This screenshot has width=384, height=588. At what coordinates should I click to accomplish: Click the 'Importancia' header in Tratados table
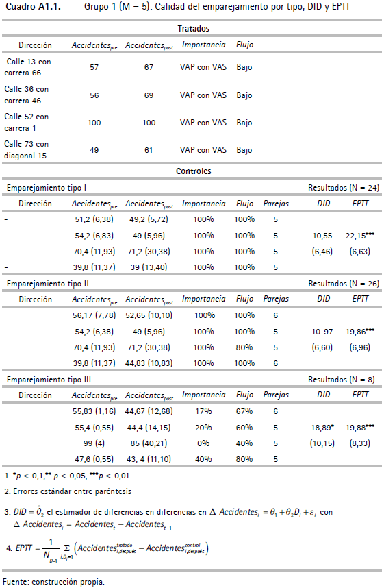point(204,45)
